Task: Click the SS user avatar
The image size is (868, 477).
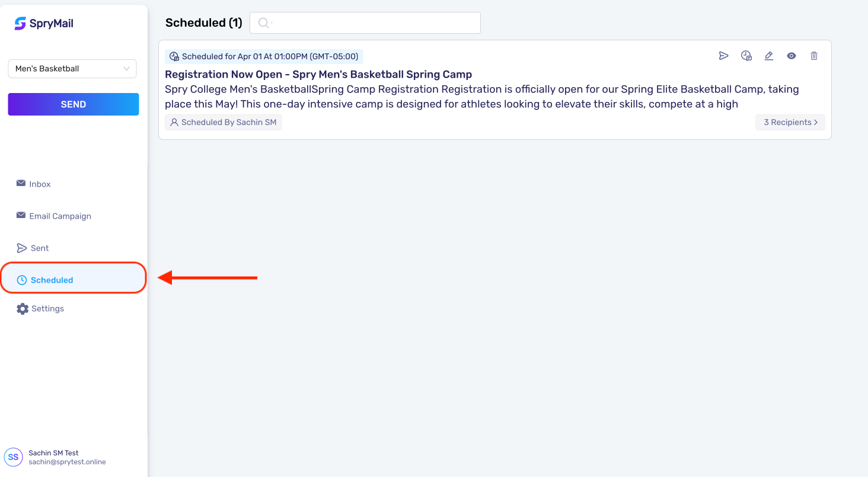Action: 13,457
